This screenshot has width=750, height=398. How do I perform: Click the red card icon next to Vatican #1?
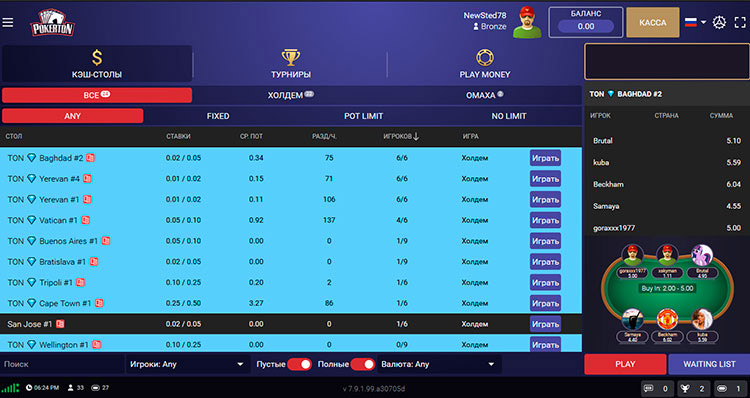[x=86, y=220]
